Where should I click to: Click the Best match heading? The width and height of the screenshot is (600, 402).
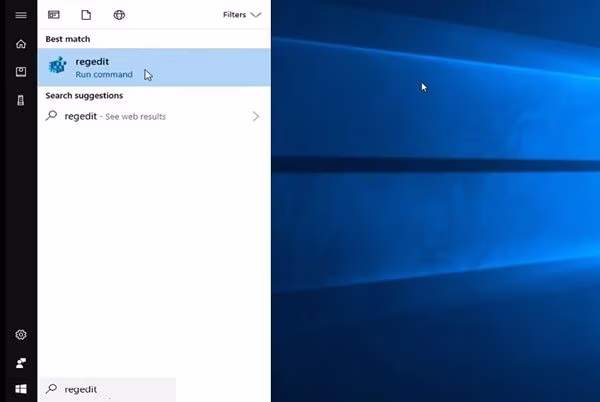click(68, 39)
